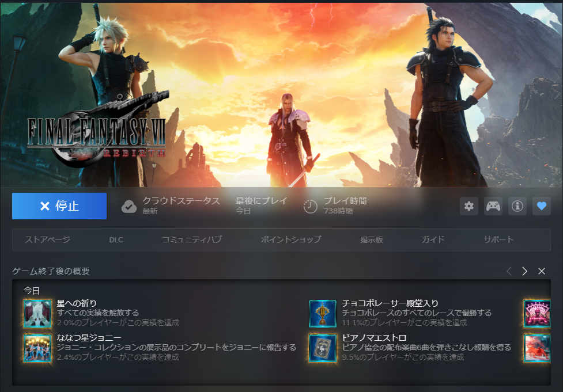Click 11.1%のプレイヤーがこの実績を達成 text
This screenshot has width=563, height=392.
tap(405, 322)
